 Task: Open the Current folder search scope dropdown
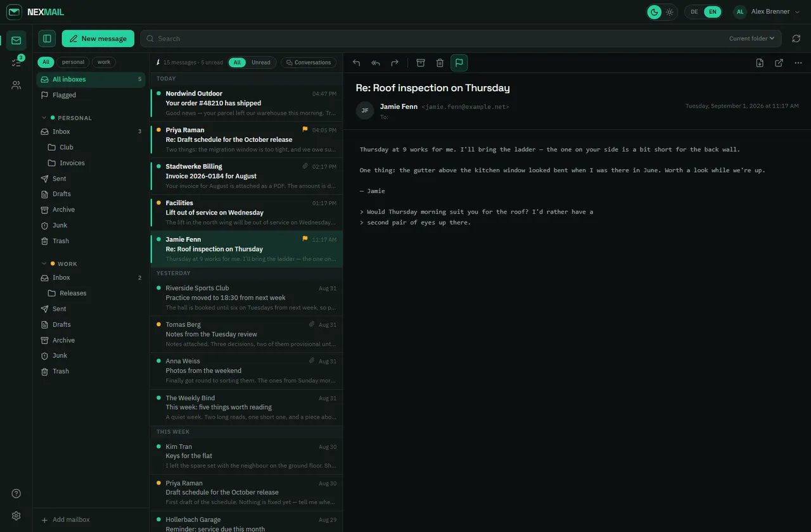click(x=751, y=39)
